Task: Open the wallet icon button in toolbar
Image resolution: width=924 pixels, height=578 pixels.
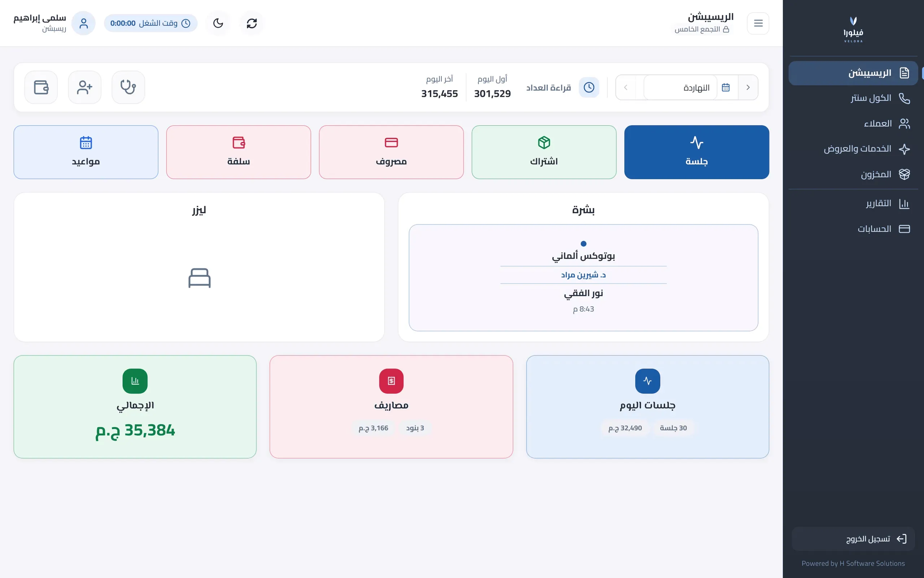Action: click(x=41, y=87)
